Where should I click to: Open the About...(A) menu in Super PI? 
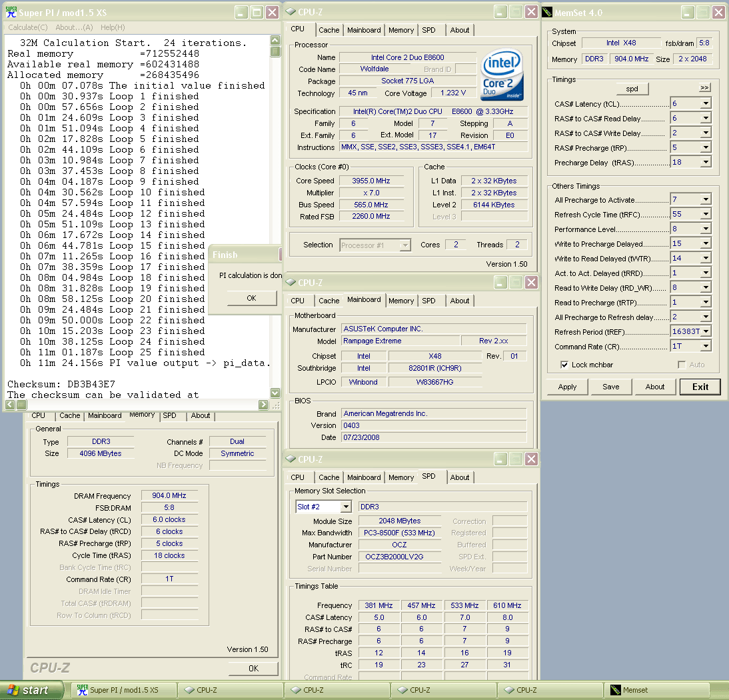click(75, 27)
